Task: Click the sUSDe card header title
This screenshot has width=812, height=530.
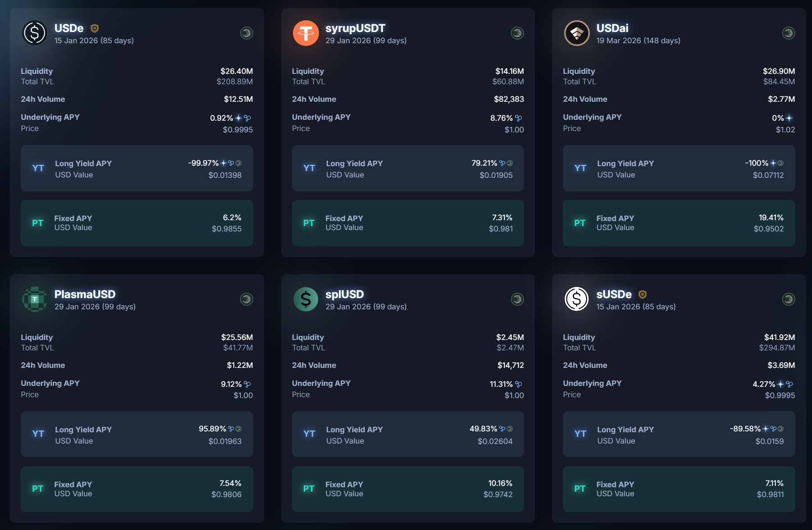Action: pyautogui.click(x=614, y=294)
